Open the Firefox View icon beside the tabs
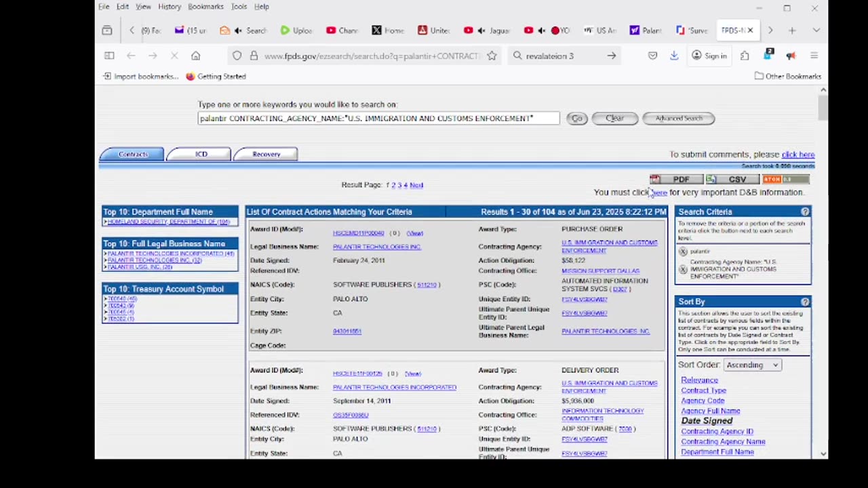 click(x=107, y=30)
